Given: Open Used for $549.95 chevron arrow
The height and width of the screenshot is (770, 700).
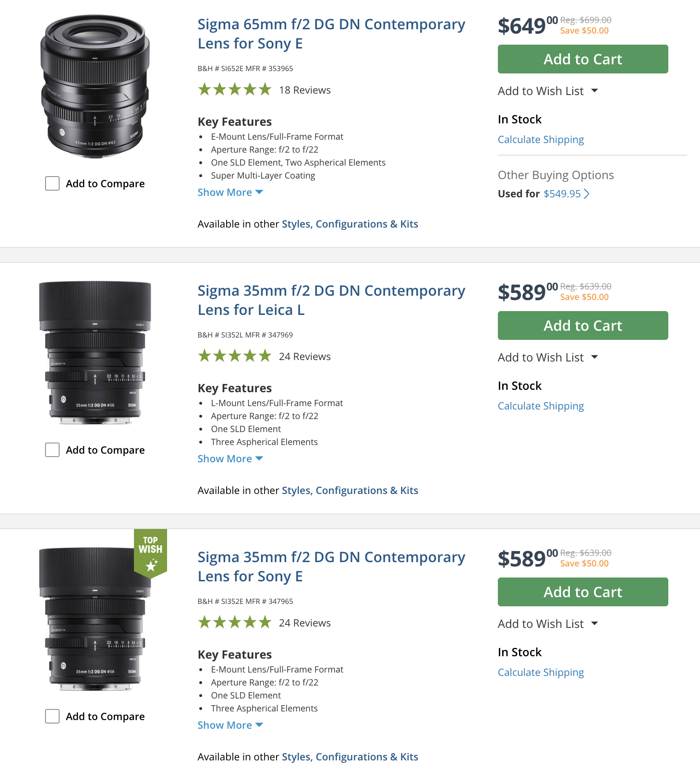Looking at the screenshot, I should point(586,194).
